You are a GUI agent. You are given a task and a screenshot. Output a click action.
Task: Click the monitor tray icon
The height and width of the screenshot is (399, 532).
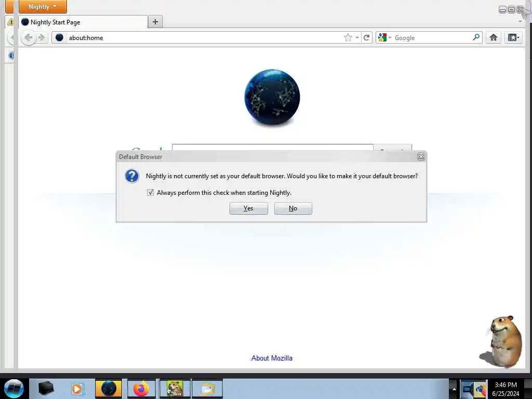click(468, 389)
